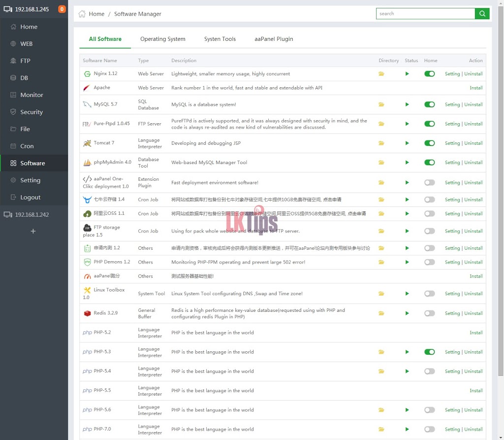Viewport: 504px width, 440px height.
Task: Open the Systen Tools tab
Action: (220, 39)
